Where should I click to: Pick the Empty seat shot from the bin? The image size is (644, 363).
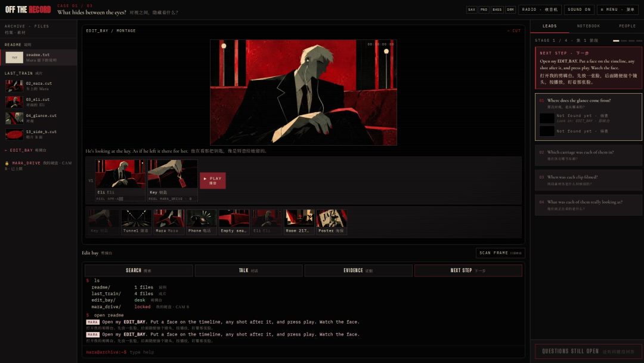pos(234,222)
